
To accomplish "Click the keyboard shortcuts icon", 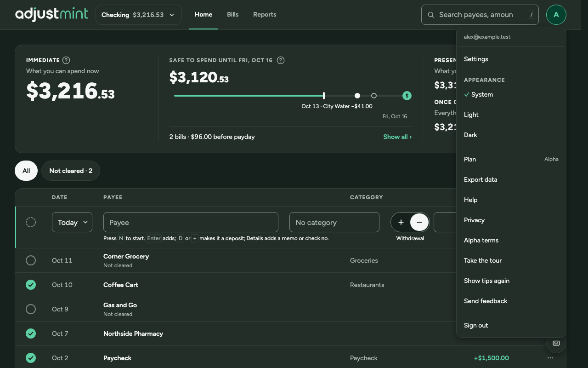I will pyautogui.click(x=556, y=343).
